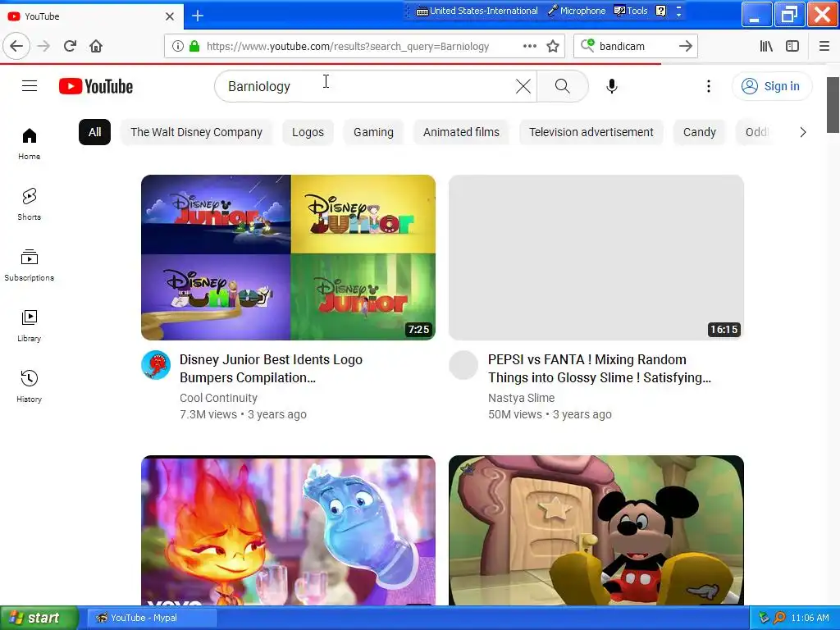Go back with the browser Back arrow
The height and width of the screenshot is (630, 840).
[16, 46]
